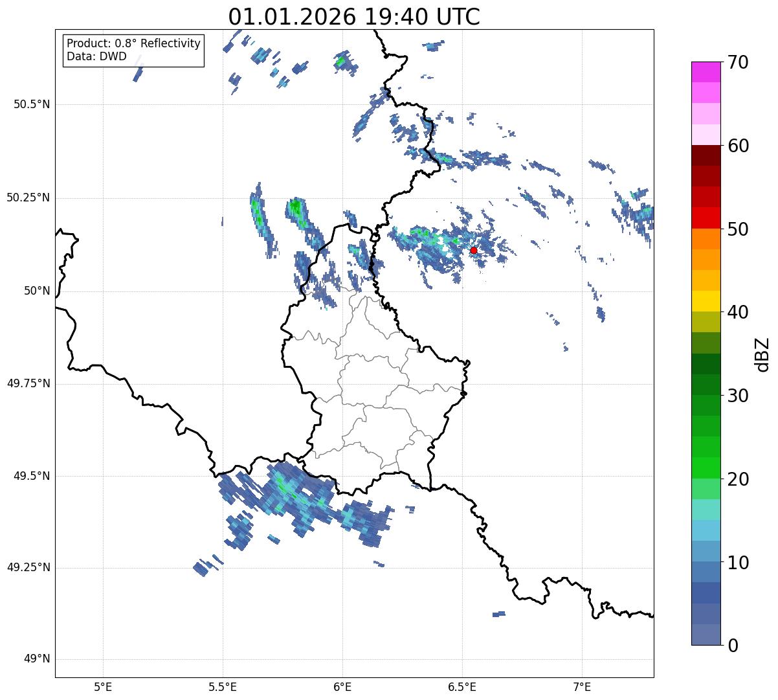Image resolution: width=778 pixels, height=700 pixels.
Task: Pick the magenta top colorbar segment
Action: (706, 72)
